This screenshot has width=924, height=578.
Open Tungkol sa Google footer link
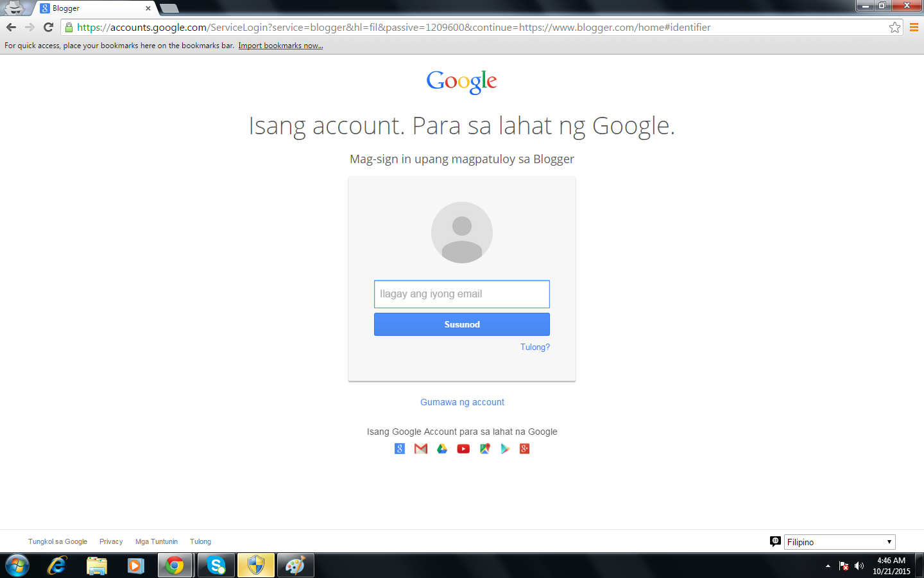(58, 541)
